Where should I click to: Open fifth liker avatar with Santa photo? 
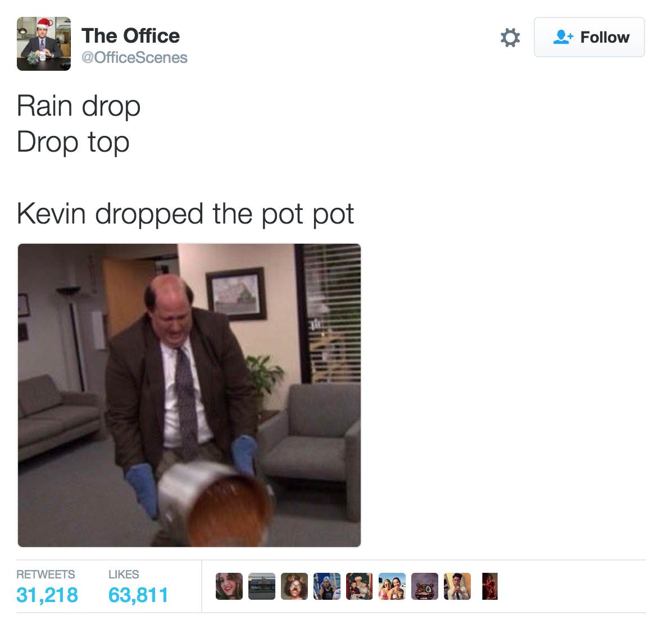point(359,586)
